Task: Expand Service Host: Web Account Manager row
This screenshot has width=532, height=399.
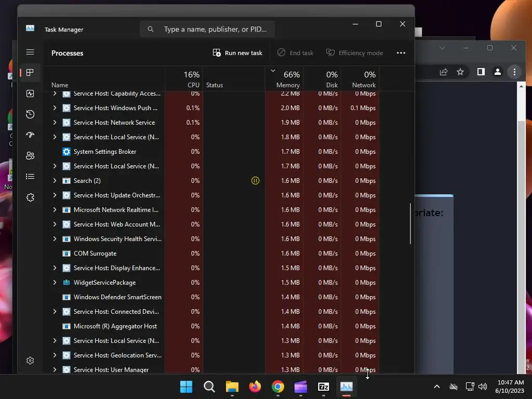Action: click(x=55, y=224)
